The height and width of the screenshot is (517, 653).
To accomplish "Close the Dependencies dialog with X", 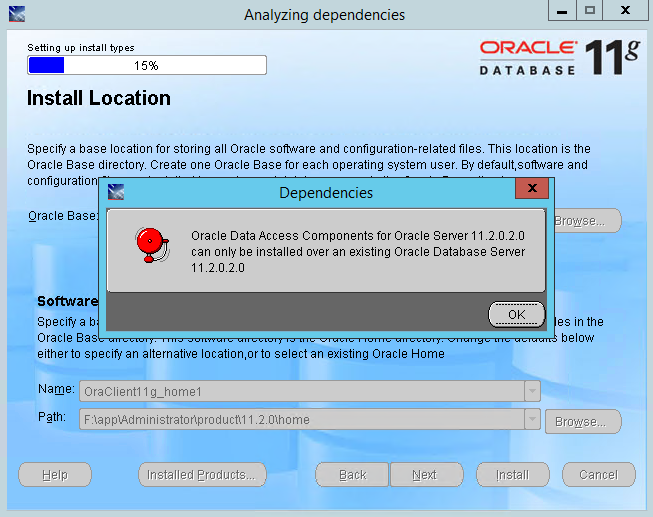I will pos(532,188).
